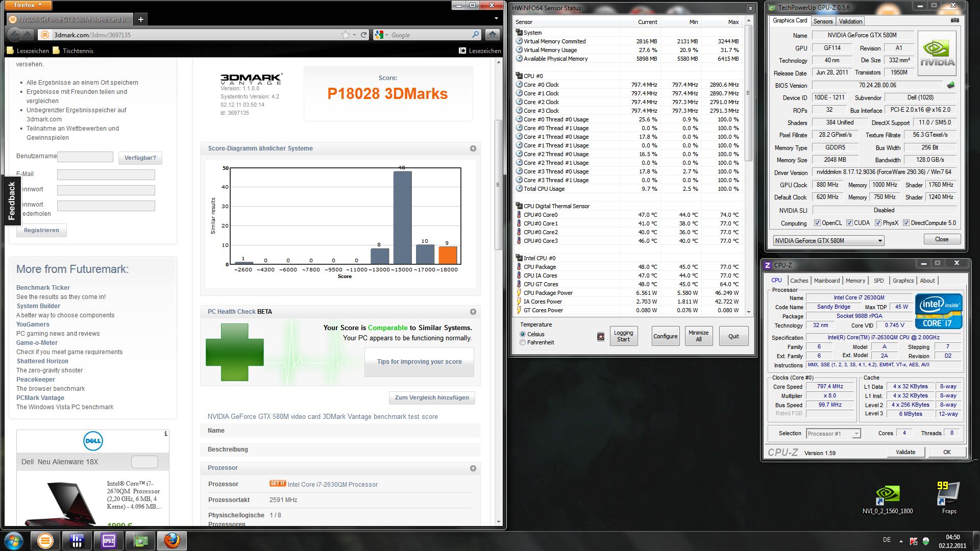
Task: Click the Feedback side tab
Action: (x=12, y=201)
